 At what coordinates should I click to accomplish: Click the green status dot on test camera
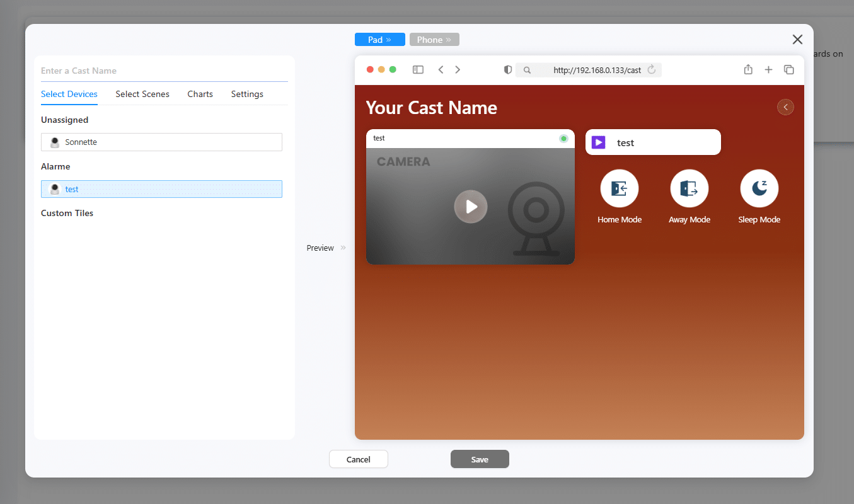tap(563, 139)
